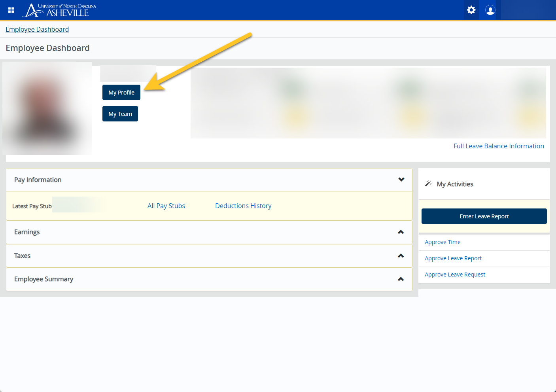The height and width of the screenshot is (392, 556).
Task: Expand the Taxes section
Action: pos(401,256)
